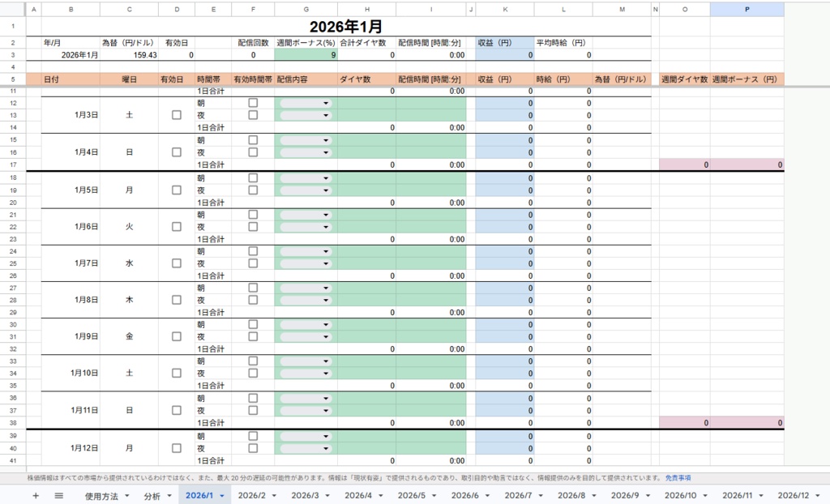The height and width of the screenshot is (504, 830).
Task: Open the 2026/9 sheet tab
Action: click(625, 496)
